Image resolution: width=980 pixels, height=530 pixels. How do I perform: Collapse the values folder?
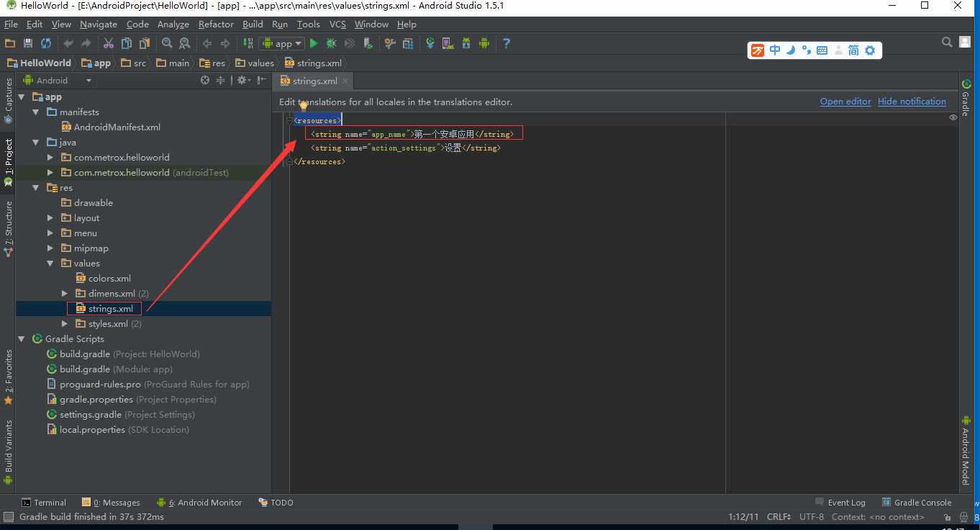click(50, 263)
